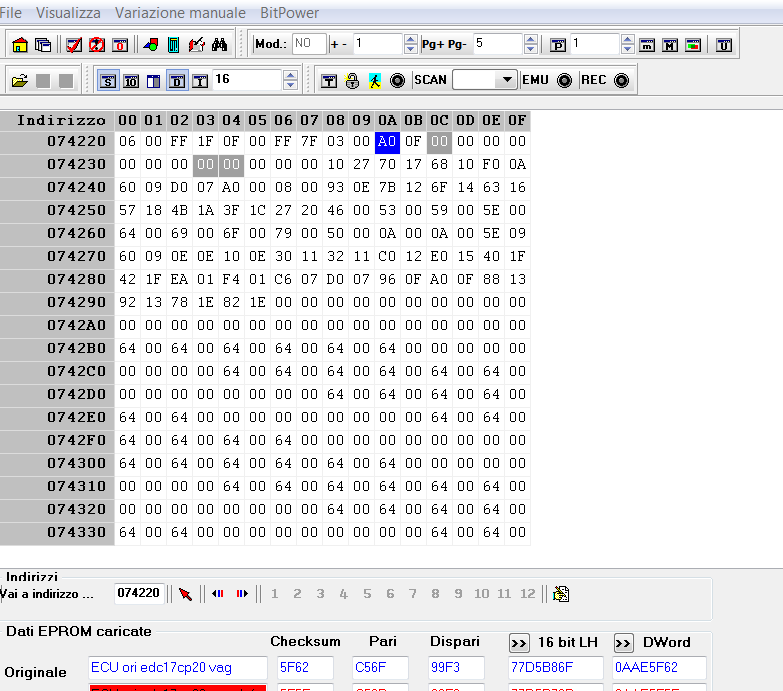The image size is (783, 691).
Task: Click the binoculars search icon
Action: click(x=221, y=45)
